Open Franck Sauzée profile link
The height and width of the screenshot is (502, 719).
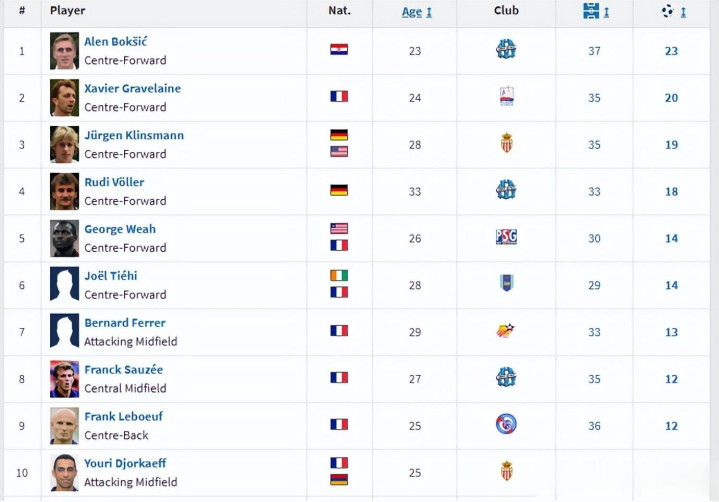pos(123,369)
